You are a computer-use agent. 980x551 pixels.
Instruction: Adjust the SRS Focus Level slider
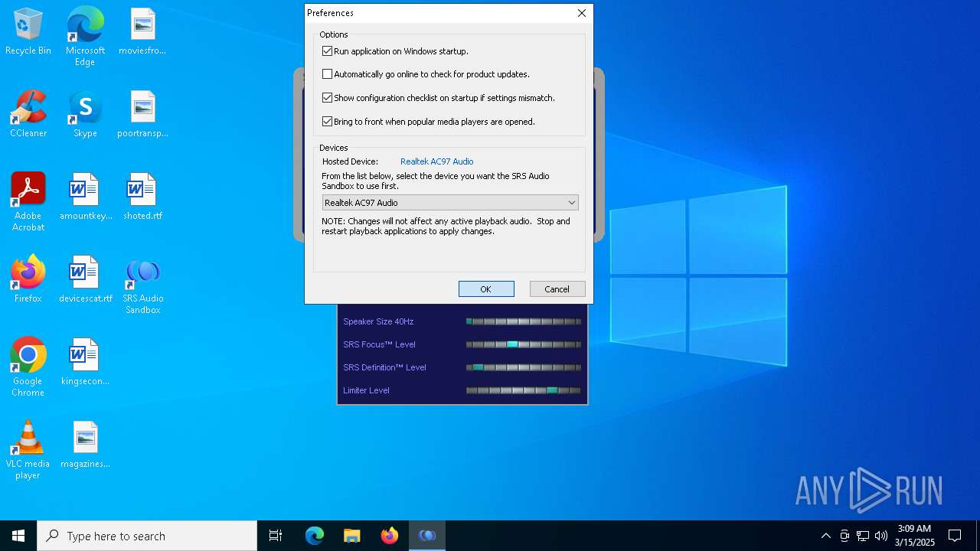(524, 344)
